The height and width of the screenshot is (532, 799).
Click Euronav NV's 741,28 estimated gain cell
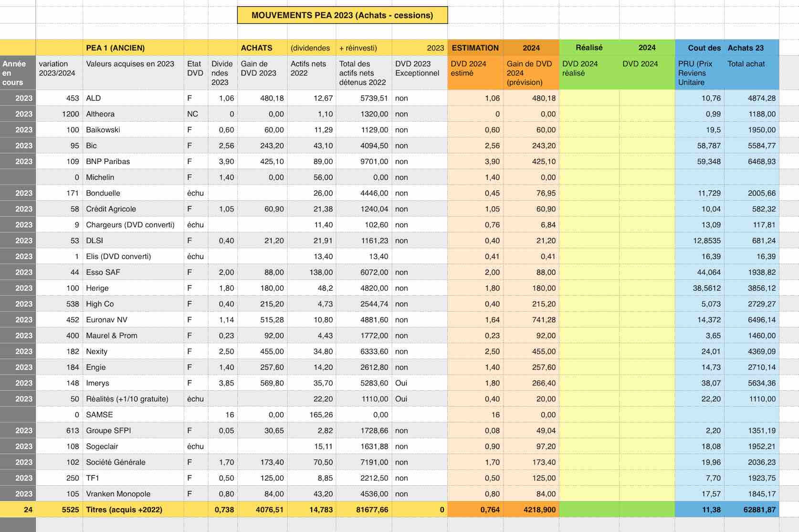click(531, 320)
